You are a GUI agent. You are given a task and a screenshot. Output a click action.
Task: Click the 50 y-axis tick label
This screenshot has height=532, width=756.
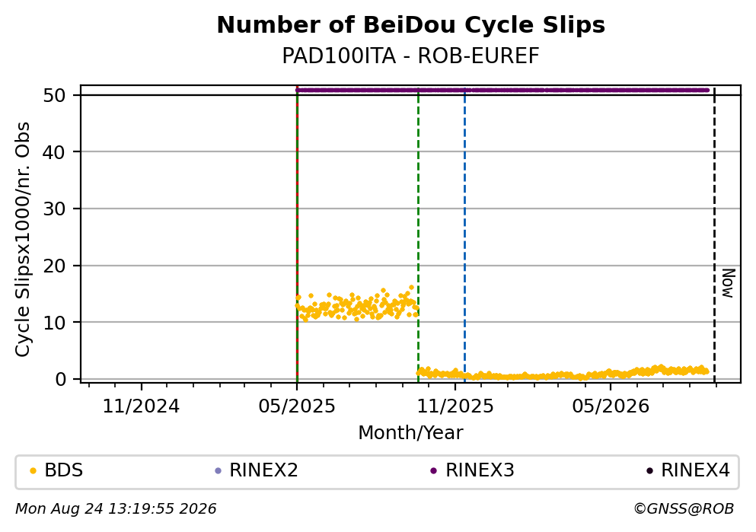click(x=55, y=95)
